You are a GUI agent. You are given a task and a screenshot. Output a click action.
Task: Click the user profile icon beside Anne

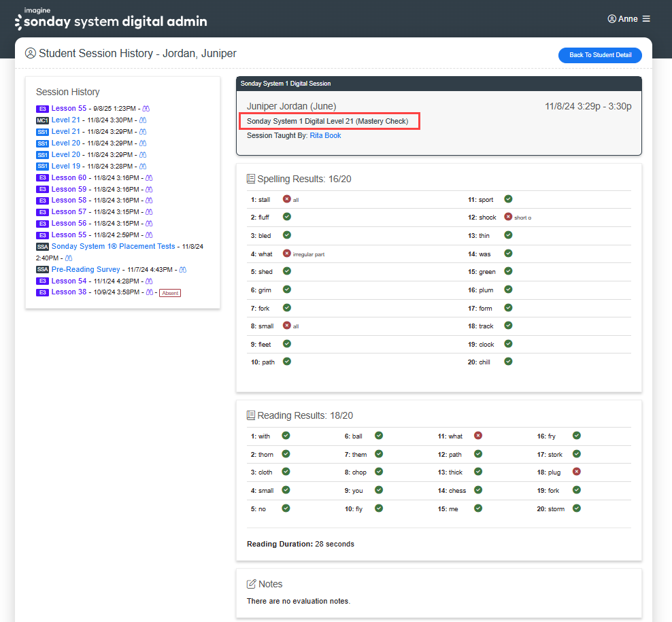(x=611, y=19)
